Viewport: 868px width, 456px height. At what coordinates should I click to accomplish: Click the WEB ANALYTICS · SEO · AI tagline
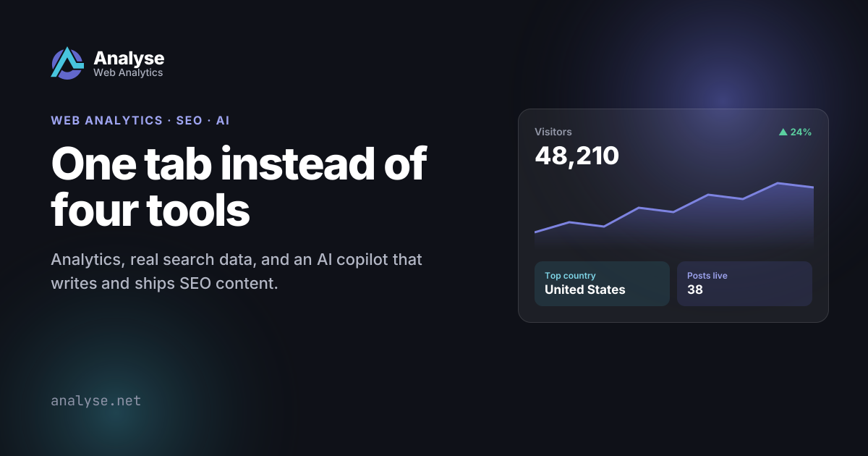[x=140, y=120]
